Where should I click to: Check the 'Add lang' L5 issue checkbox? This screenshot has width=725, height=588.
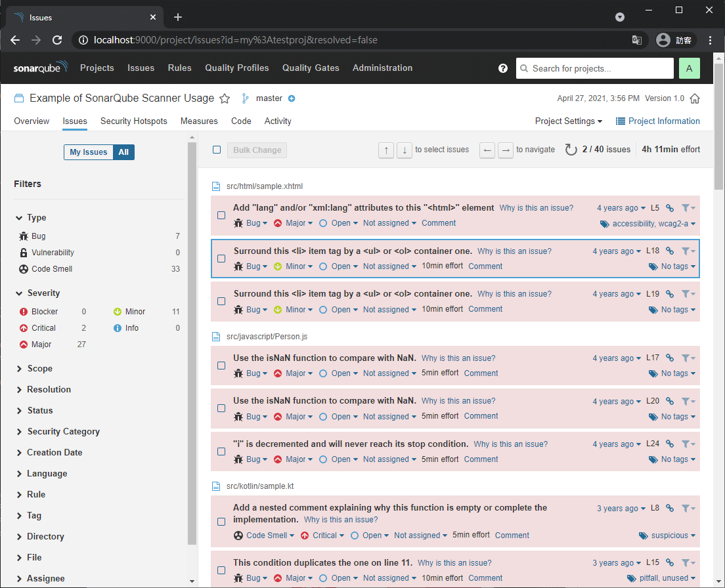click(x=221, y=215)
